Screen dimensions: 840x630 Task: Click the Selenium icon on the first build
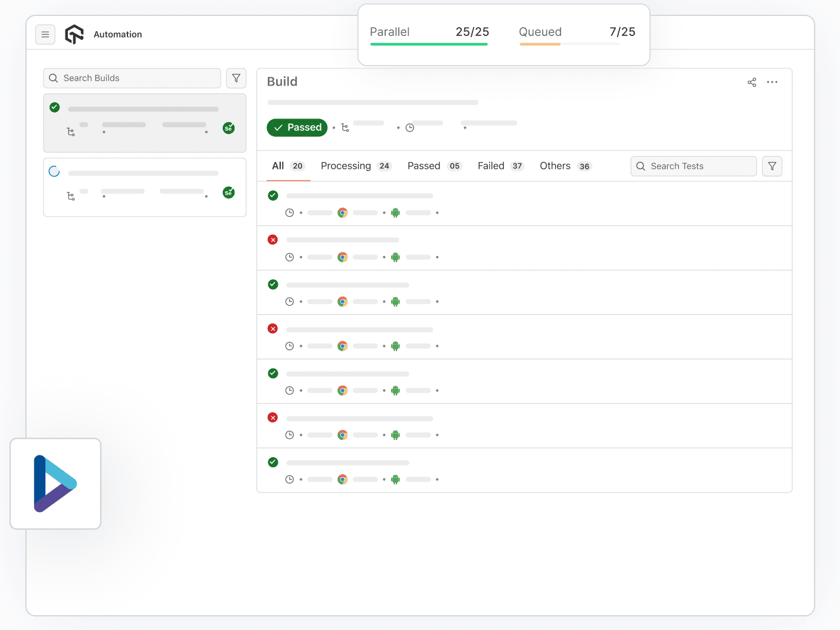[x=228, y=127]
